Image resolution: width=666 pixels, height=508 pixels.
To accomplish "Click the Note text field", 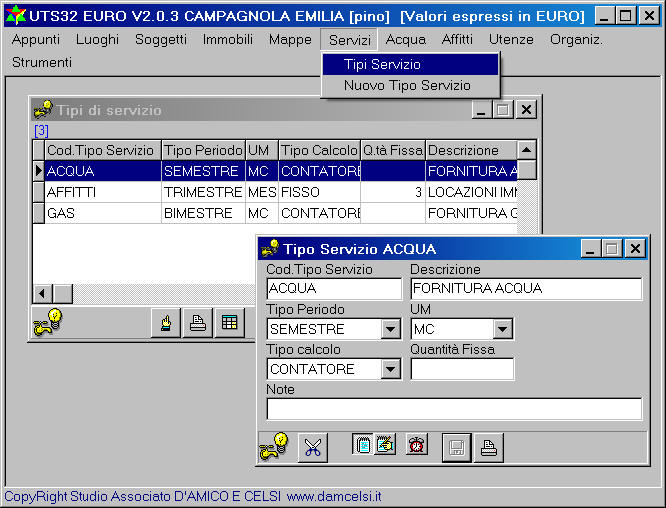I will pos(453,409).
